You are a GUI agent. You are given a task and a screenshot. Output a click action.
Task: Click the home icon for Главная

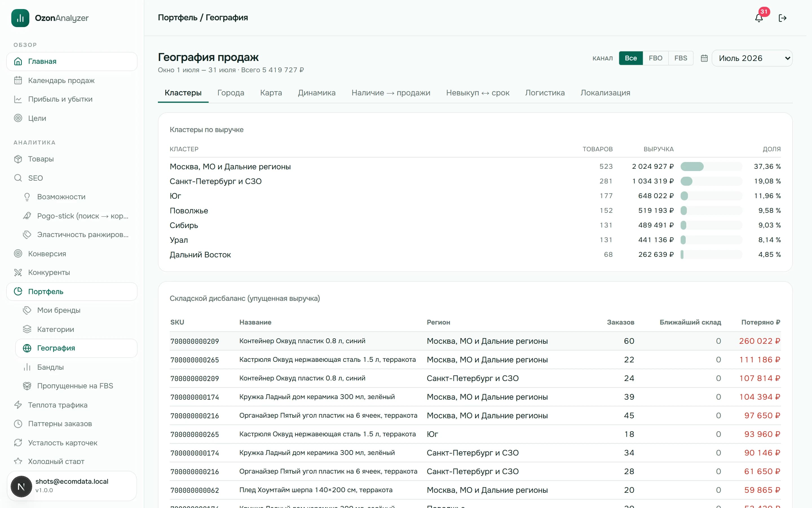18,61
